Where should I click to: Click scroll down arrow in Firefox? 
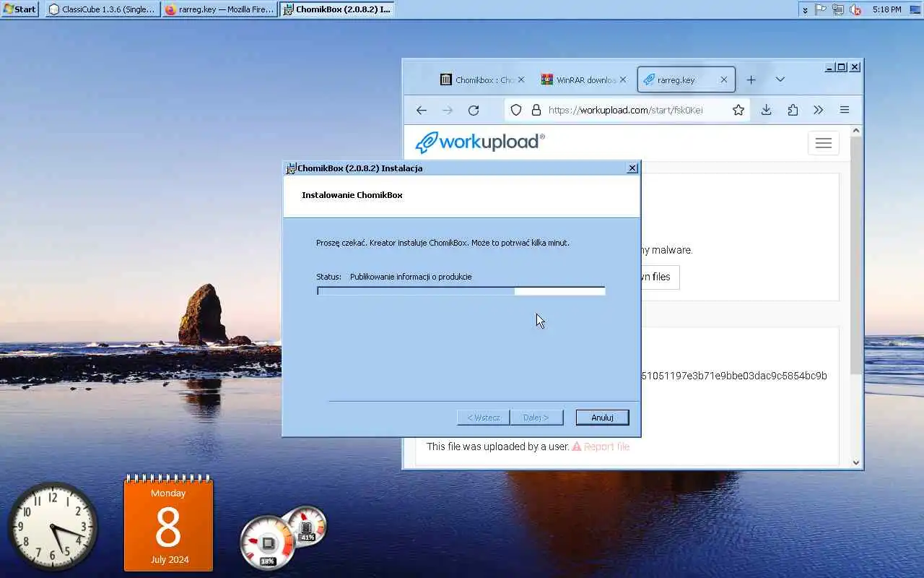click(x=856, y=462)
